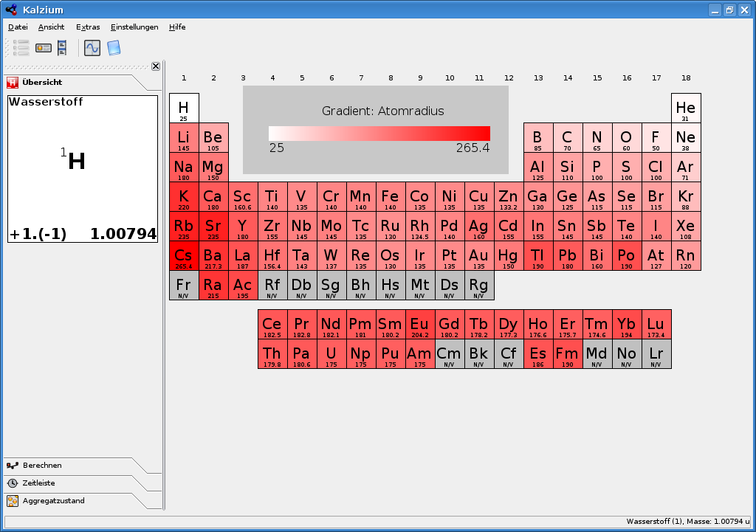
Task: Click the Au element cell
Action: tap(479, 256)
